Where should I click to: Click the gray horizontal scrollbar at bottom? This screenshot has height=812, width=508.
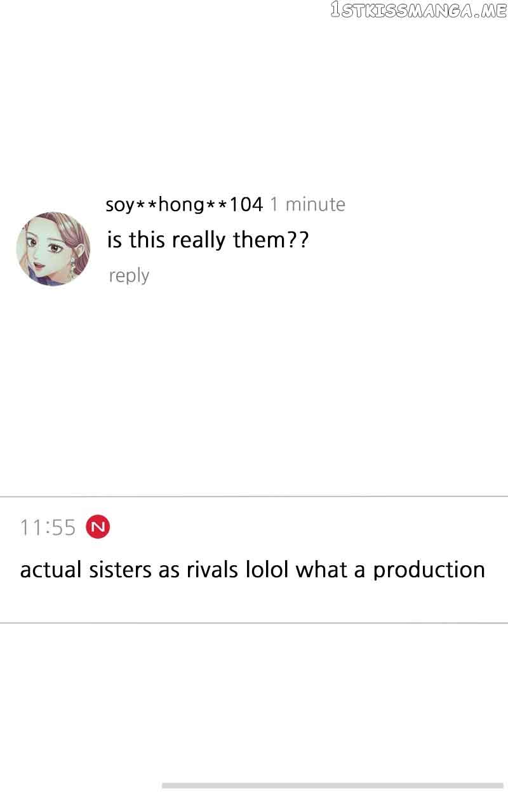[332, 785]
